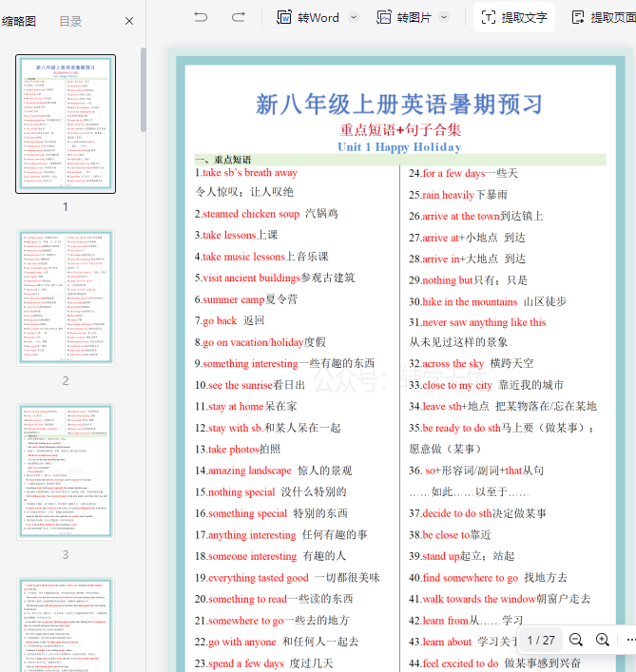Zoom out with the minus magnifier
Screen dimensions: 636x672
(576, 640)
